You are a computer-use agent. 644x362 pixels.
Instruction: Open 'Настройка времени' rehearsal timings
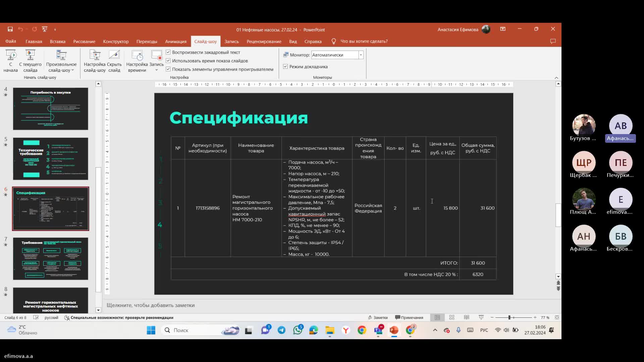(137, 61)
